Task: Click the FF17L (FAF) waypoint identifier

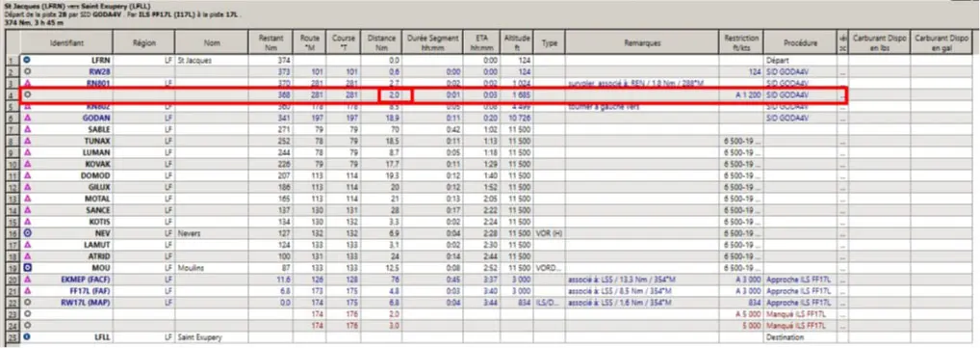Action: 90,291
